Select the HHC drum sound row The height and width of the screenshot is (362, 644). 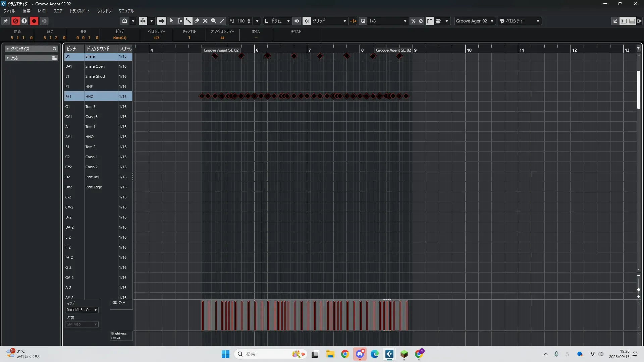89,97
